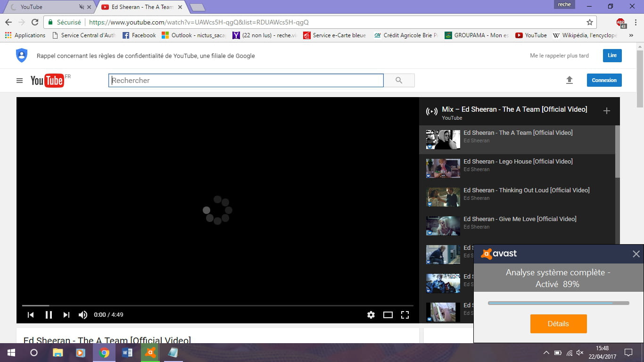This screenshot has width=644, height=362.
Task: Open the Outlook bookmark
Action: 193,35
